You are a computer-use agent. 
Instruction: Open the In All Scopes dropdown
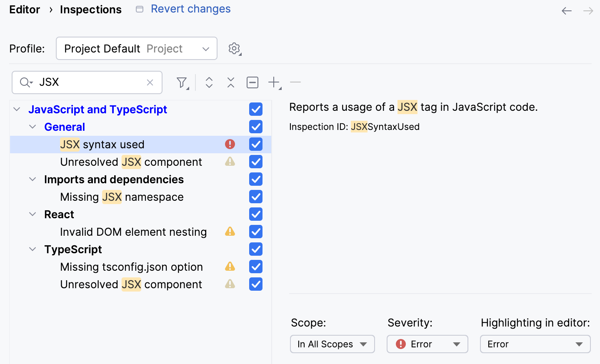point(332,344)
